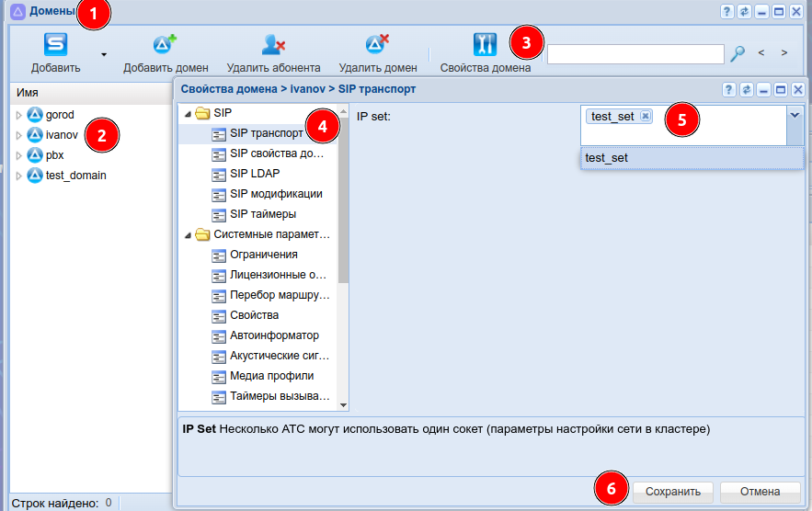Click Добавить домен toolbar button
This screenshot has width=812, height=511.
coord(166,53)
